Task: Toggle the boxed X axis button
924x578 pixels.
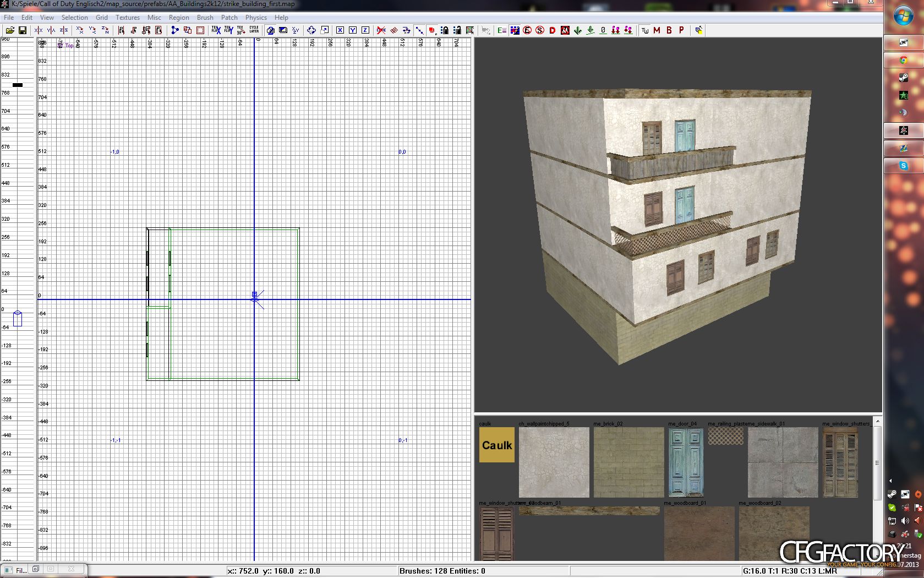Action: point(340,30)
